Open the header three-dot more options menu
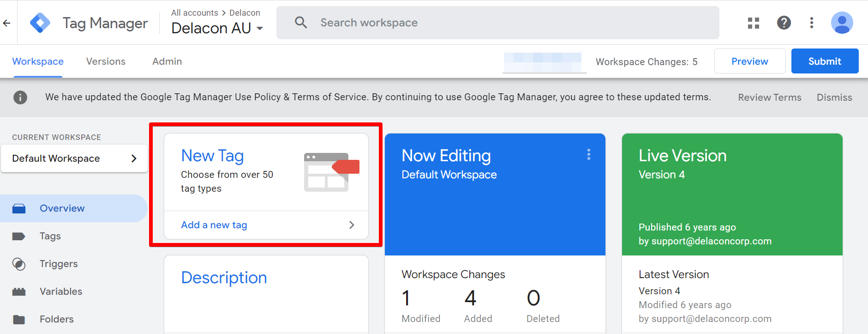868x334 pixels. pos(812,23)
